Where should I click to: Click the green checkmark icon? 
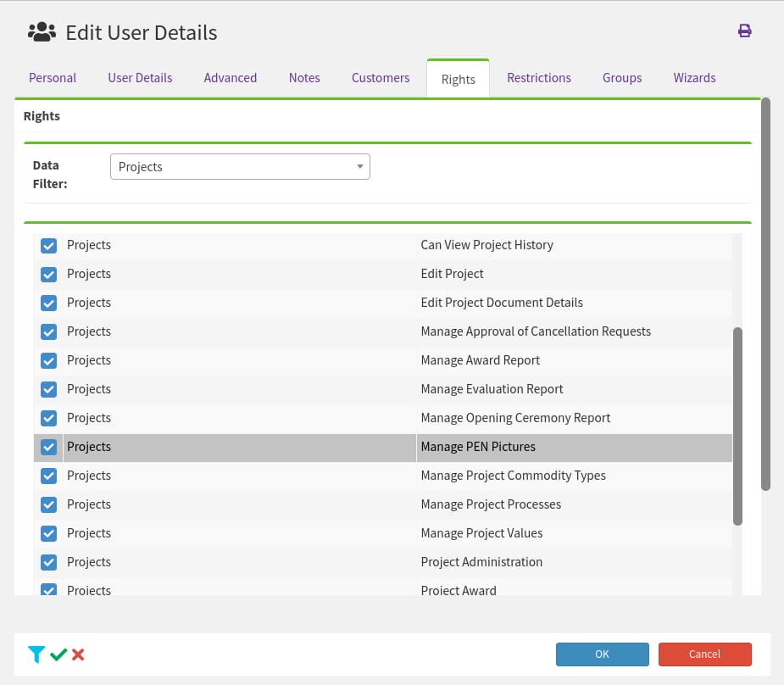[58, 654]
